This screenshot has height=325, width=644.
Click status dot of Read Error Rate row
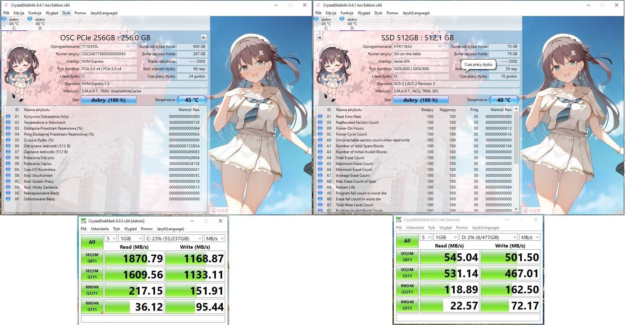[x=320, y=117]
